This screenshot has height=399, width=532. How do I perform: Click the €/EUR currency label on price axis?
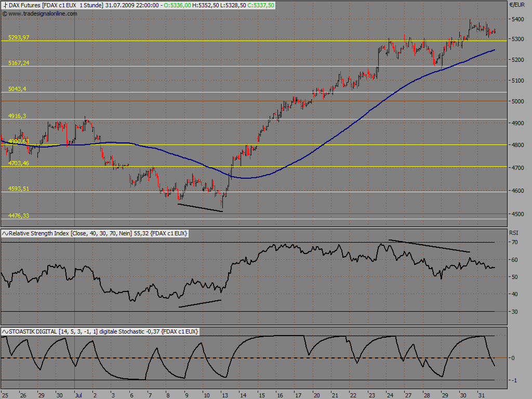(x=517, y=5)
